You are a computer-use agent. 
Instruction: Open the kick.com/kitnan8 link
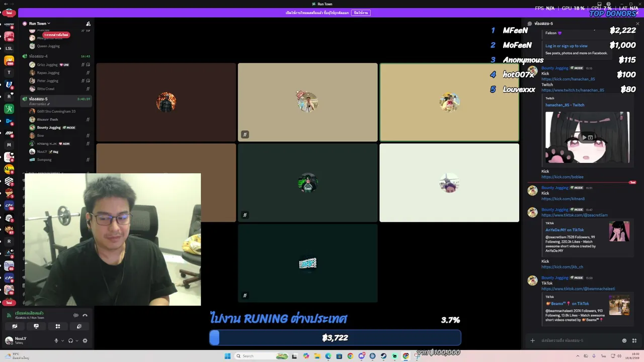click(x=563, y=199)
